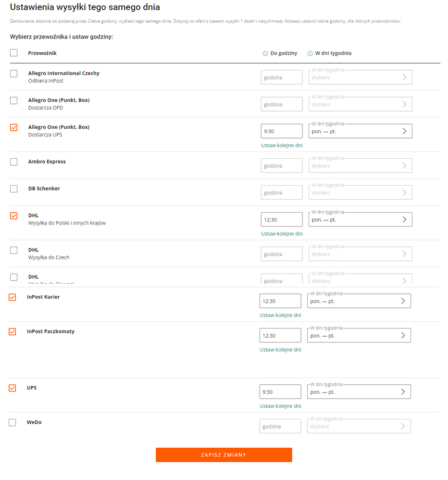Enable the WeDo carrier checkbox

pos(12,422)
